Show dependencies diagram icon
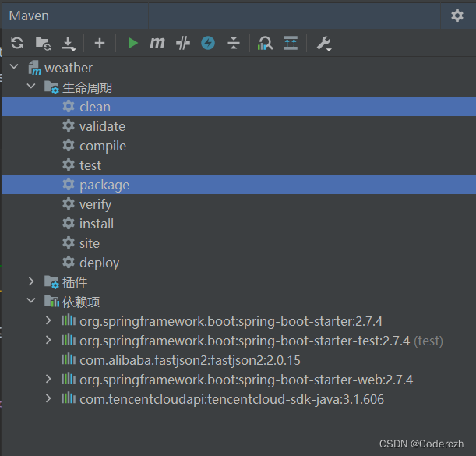 pyautogui.click(x=265, y=43)
